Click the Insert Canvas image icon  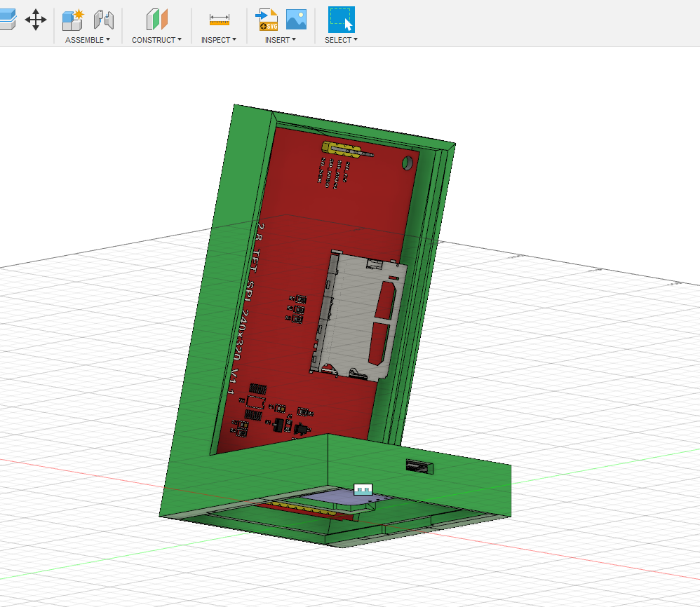(296, 20)
